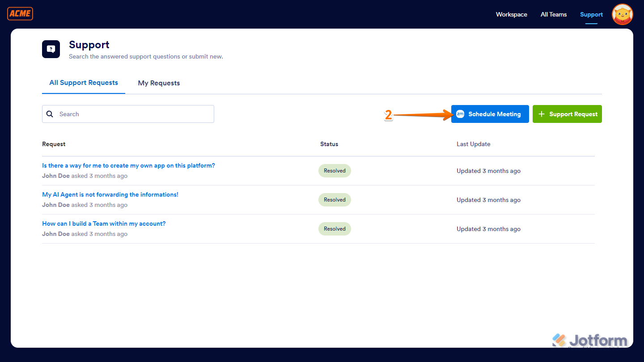Click the question mark Support icon
The width and height of the screenshot is (644, 362).
click(51, 49)
